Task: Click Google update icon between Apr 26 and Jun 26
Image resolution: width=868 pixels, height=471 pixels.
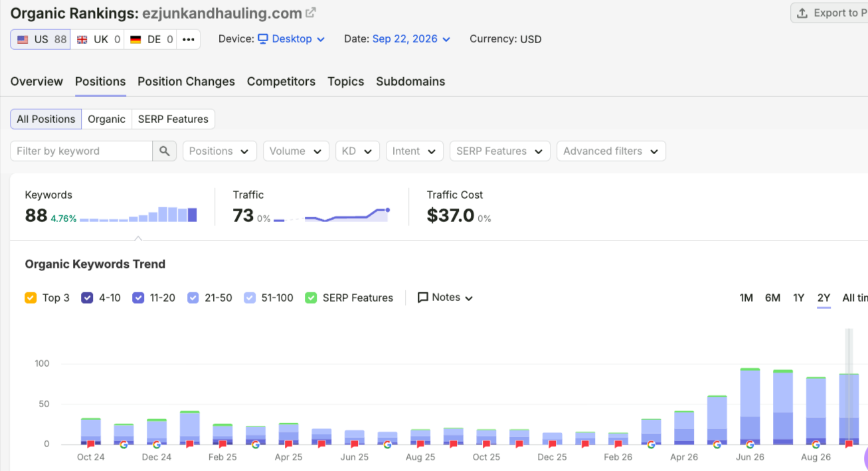Action: pos(717,444)
